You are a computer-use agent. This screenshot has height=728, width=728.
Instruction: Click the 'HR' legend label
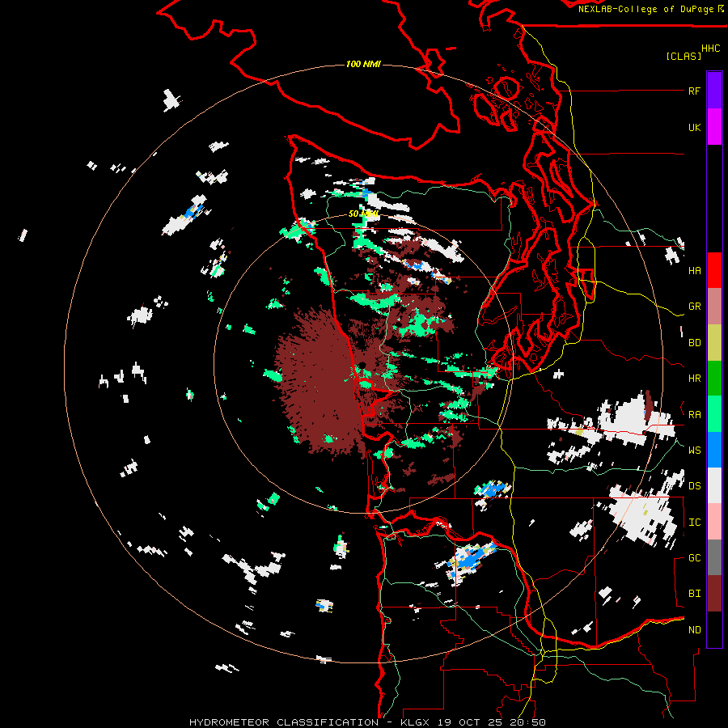[x=694, y=379]
